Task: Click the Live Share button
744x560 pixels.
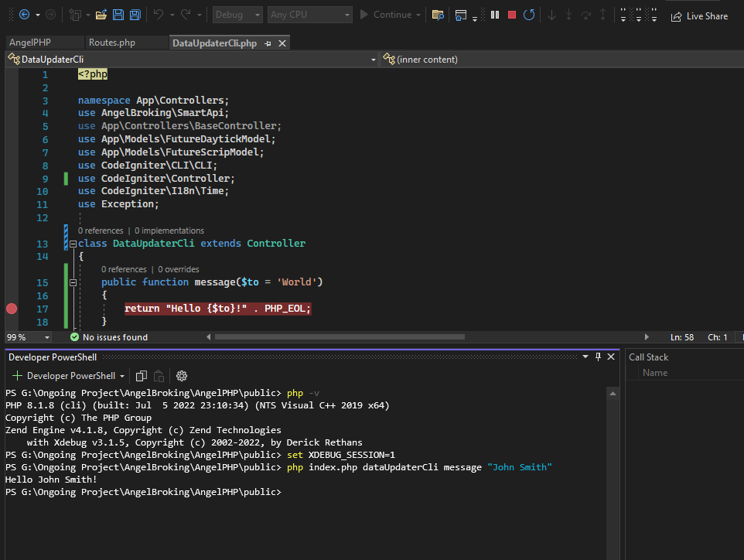Action: (x=699, y=15)
